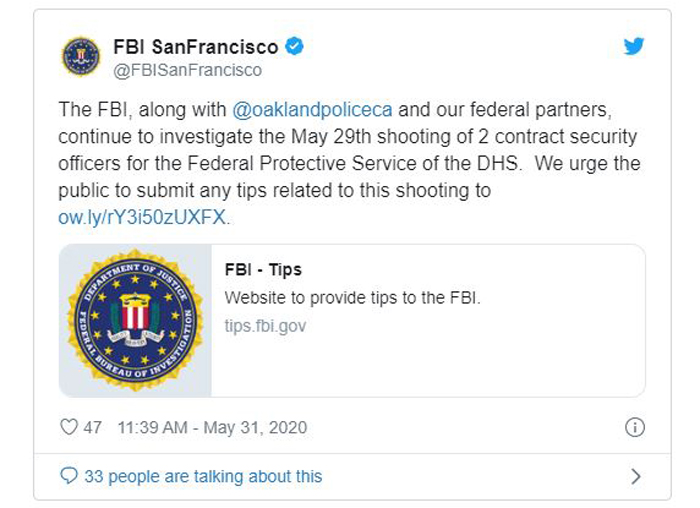Viewport: 700px width, 508px height.
Task: Click the tweet body text paragraph
Action: click(349, 163)
